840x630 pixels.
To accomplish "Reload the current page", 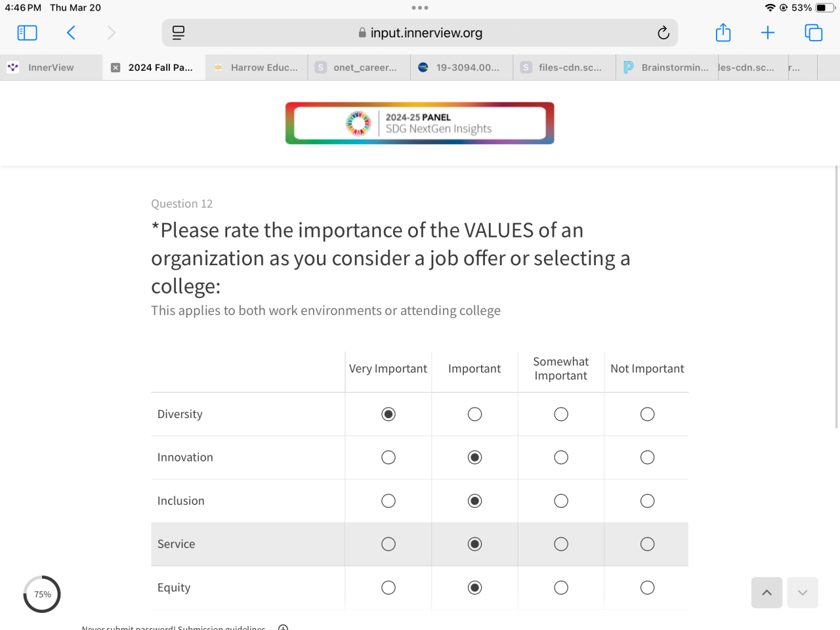I will pos(663,33).
